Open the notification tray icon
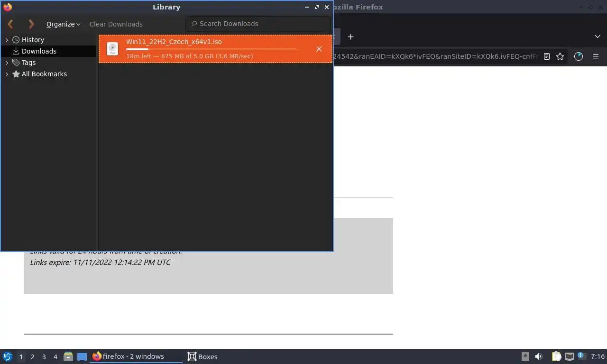Screen dimensions: 607x364 tap(581, 355)
